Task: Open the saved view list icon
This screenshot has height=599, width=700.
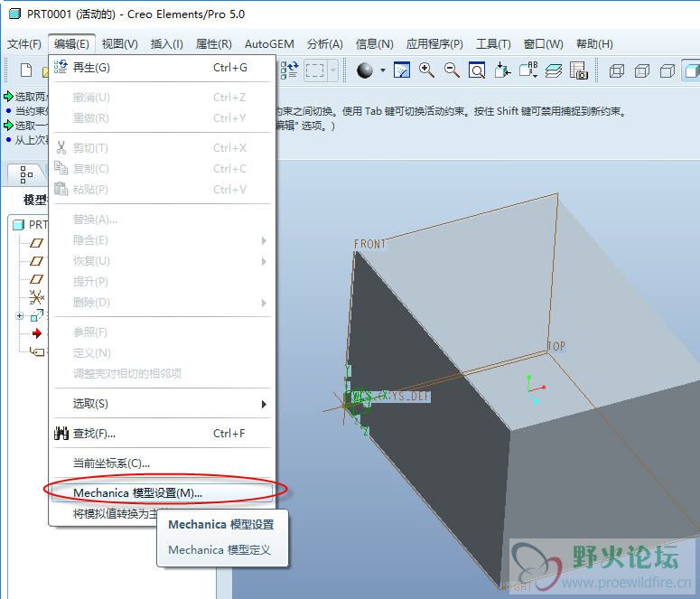Action: tap(528, 70)
